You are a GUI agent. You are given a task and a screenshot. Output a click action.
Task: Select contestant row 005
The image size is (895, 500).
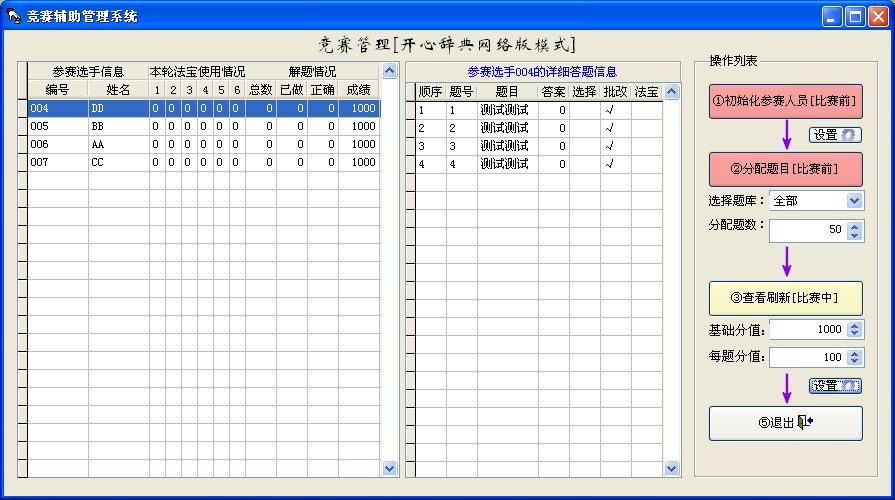click(204, 126)
